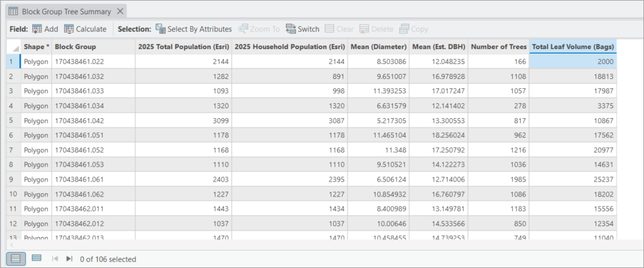This screenshot has width=644, height=268.
Task: Click the table icon on the tab
Action: (x=13, y=12)
